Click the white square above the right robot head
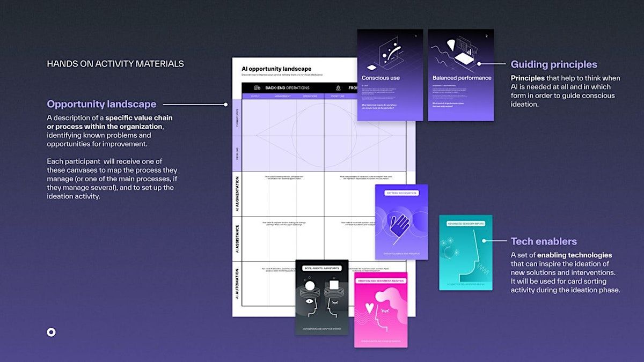 [x=334, y=285]
